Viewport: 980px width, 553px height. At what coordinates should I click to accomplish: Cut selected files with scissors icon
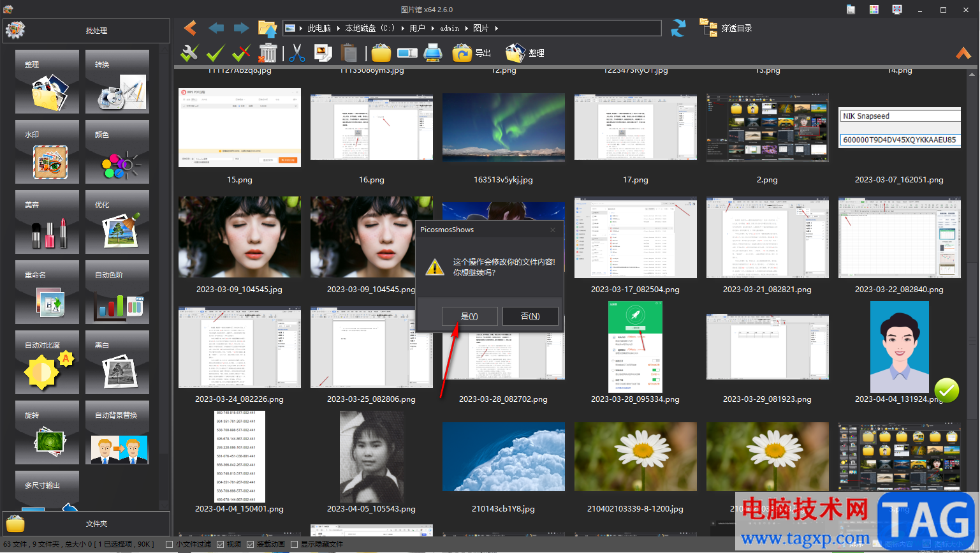click(x=296, y=53)
